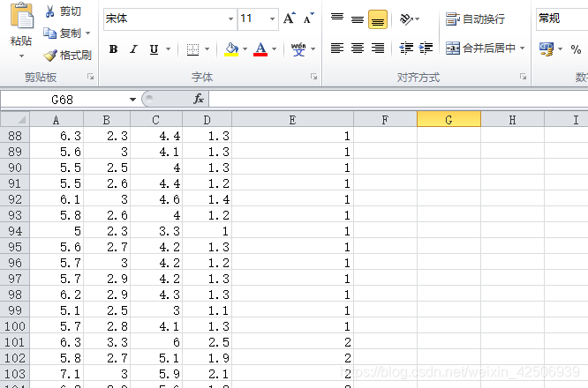Open font color palette arrow
The height and width of the screenshot is (388, 588).
point(274,49)
